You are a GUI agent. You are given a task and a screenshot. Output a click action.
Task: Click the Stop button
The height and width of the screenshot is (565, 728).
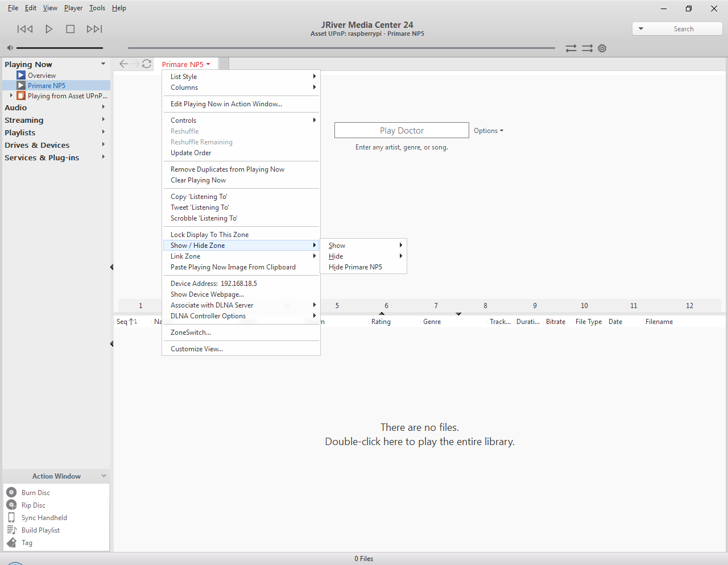71,29
